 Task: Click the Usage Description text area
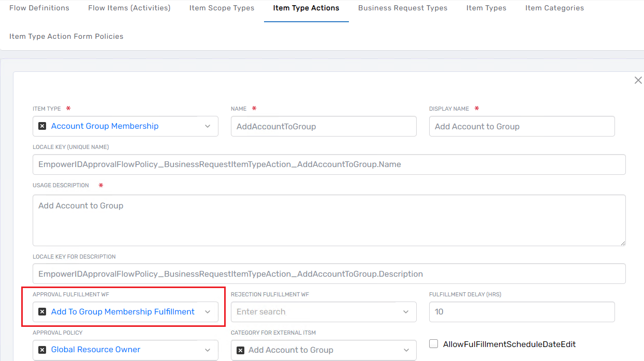click(x=329, y=220)
